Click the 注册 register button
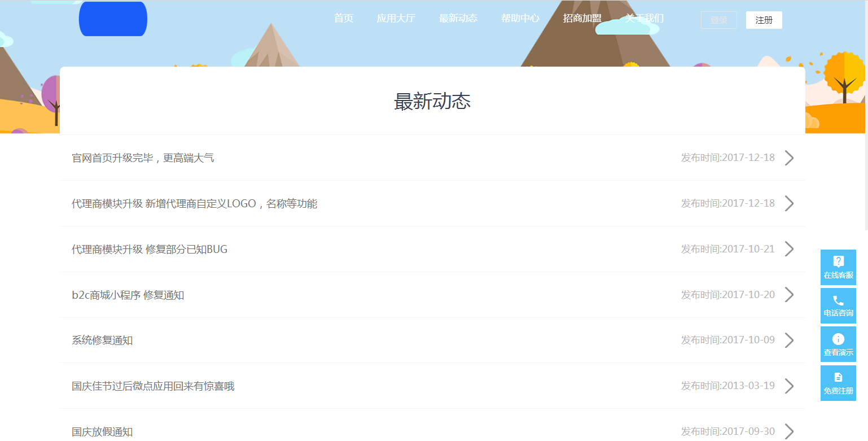This screenshot has width=868, height=441. [x=764, y=19]
